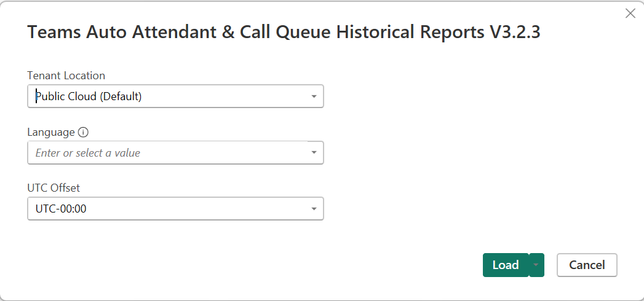Viewport: 644px width, 301px height.
Task: Click empty space left of Load button
Action: pos(369,265)
